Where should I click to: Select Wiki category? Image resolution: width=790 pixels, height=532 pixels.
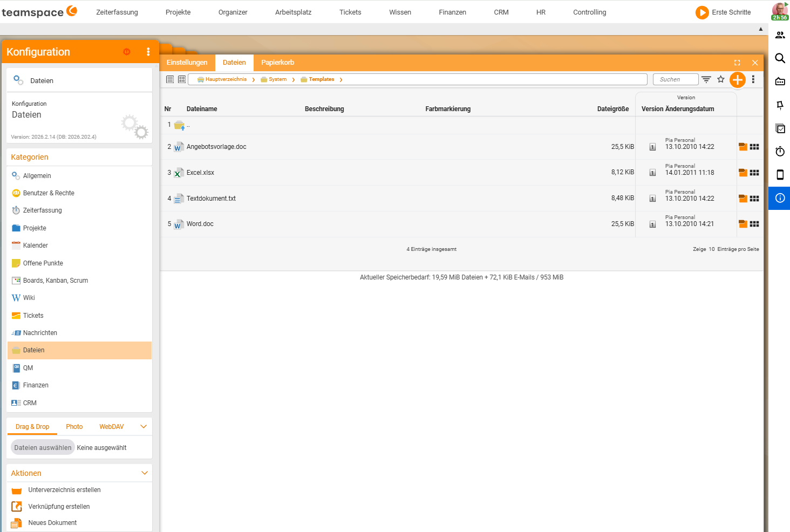click(x=79, y=298)
